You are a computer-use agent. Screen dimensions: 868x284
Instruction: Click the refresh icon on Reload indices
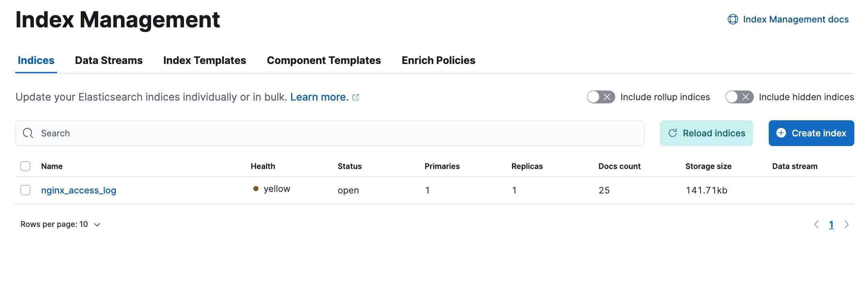tap(673, 133)
